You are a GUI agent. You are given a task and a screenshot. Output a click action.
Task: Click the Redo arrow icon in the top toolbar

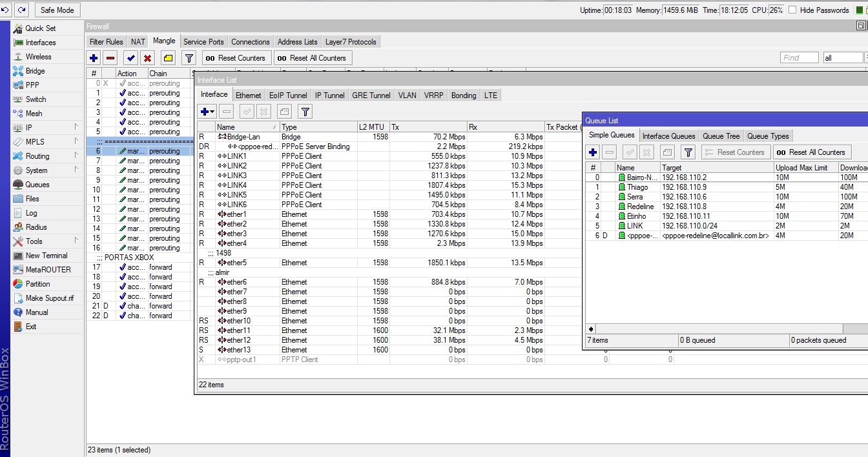tap(22, 10)
